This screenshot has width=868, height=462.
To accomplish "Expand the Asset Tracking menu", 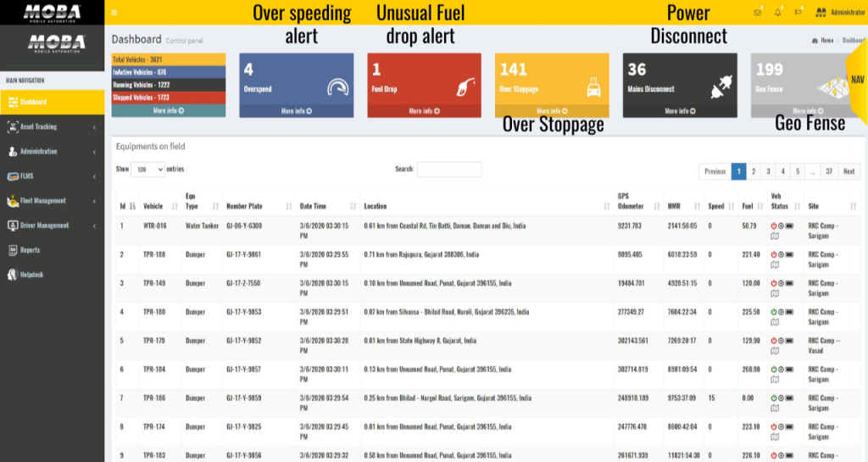I will (51, 127).
